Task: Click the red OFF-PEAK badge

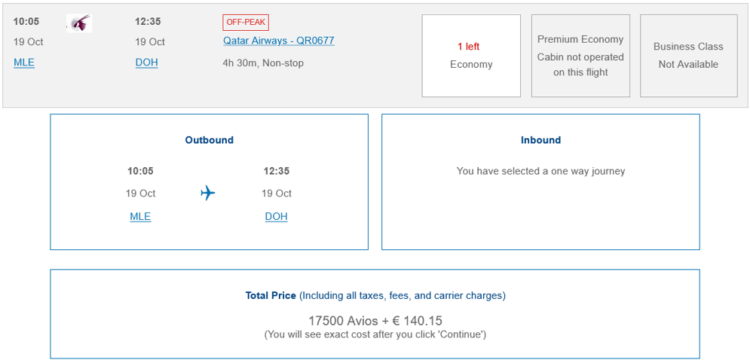Action: pos(246,22)
